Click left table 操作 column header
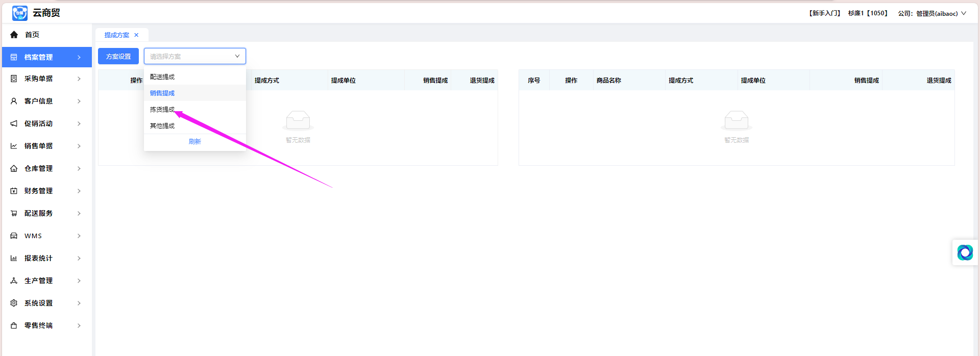Screen dimensions: 980x356 click(x=136, y=81)
